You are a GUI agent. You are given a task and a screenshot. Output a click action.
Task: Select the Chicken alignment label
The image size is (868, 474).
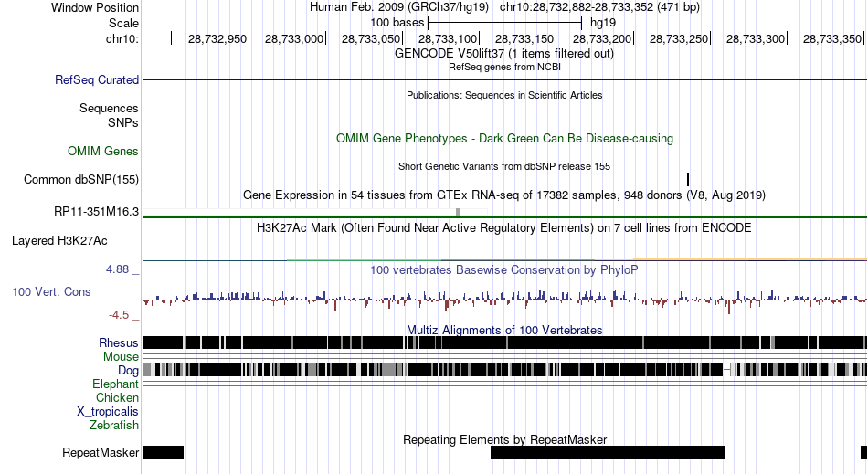tap(117, 397)
